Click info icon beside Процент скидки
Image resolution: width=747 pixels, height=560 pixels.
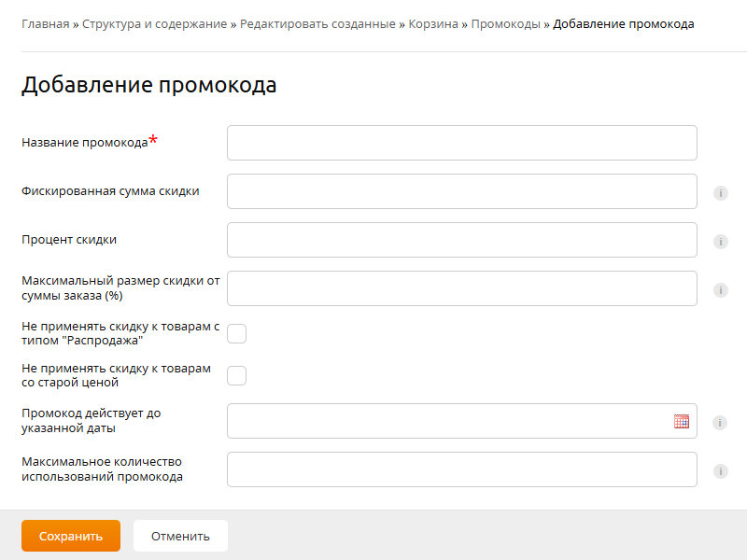(x=720, y=242)
